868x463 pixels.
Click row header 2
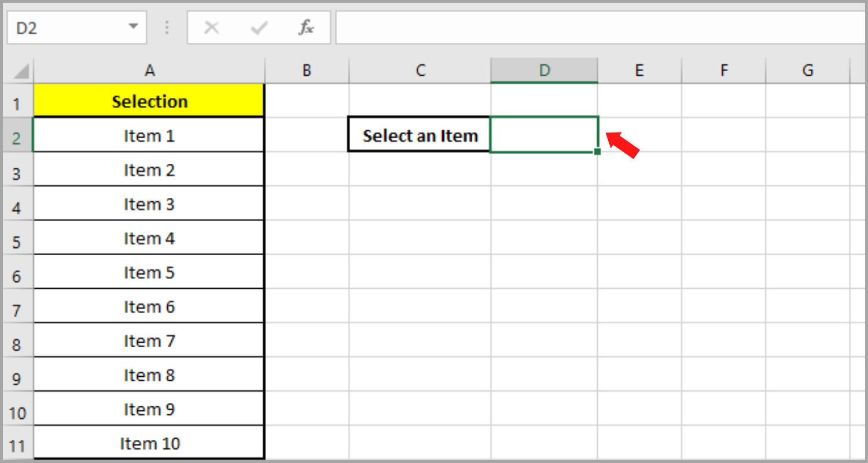coord(18,135)
